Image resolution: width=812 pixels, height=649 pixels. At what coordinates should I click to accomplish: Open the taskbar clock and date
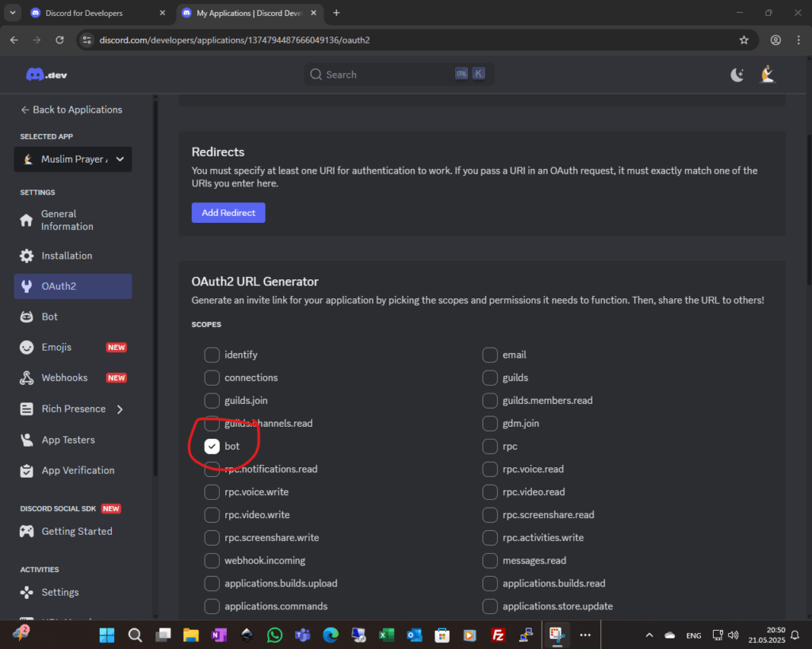(x=767, y=635)
